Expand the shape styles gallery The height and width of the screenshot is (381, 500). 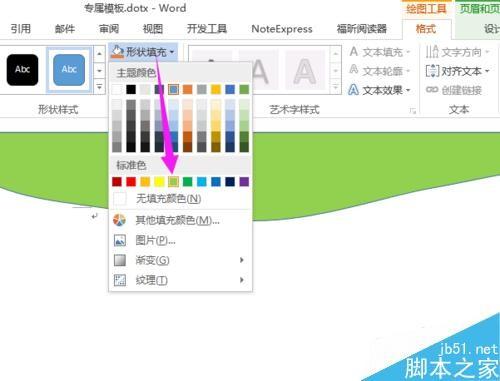[99, 87]
